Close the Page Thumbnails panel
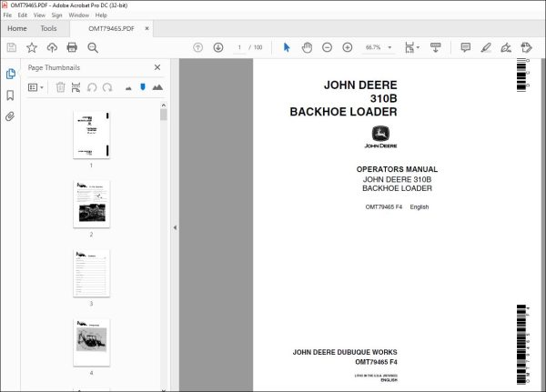 pyautogui.click(x=157, y=67)
